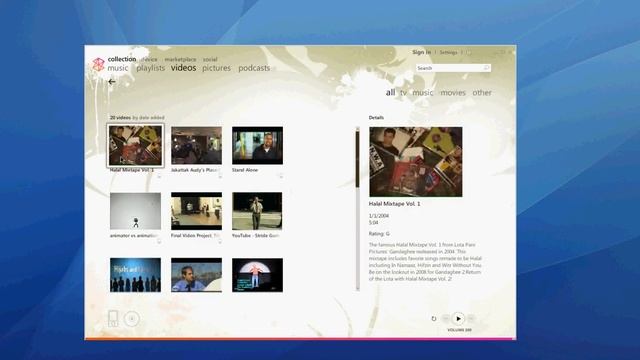Open the Settings link
Image resolution: width=640 pixels, height=360 pixels.
pos(448,52)
